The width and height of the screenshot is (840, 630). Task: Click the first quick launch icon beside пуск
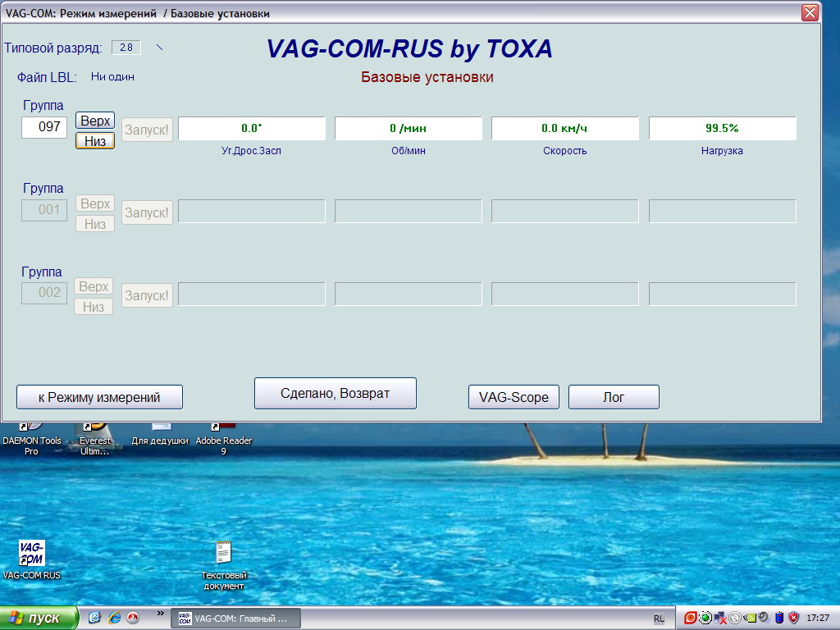click(94, 618)
